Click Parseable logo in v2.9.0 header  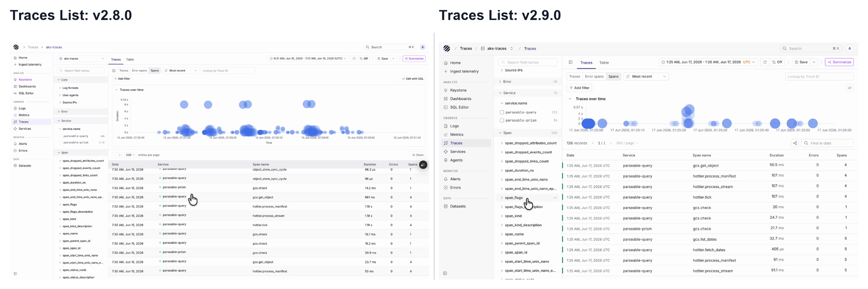447,48
